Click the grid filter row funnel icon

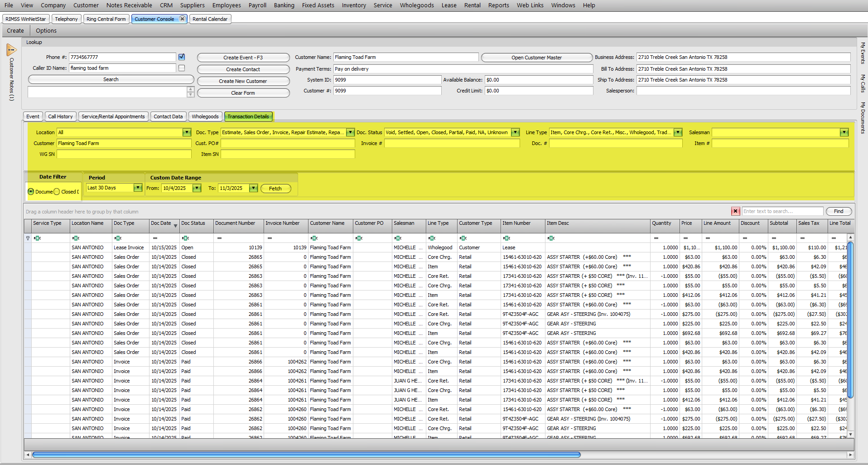(x=28, y=238)
